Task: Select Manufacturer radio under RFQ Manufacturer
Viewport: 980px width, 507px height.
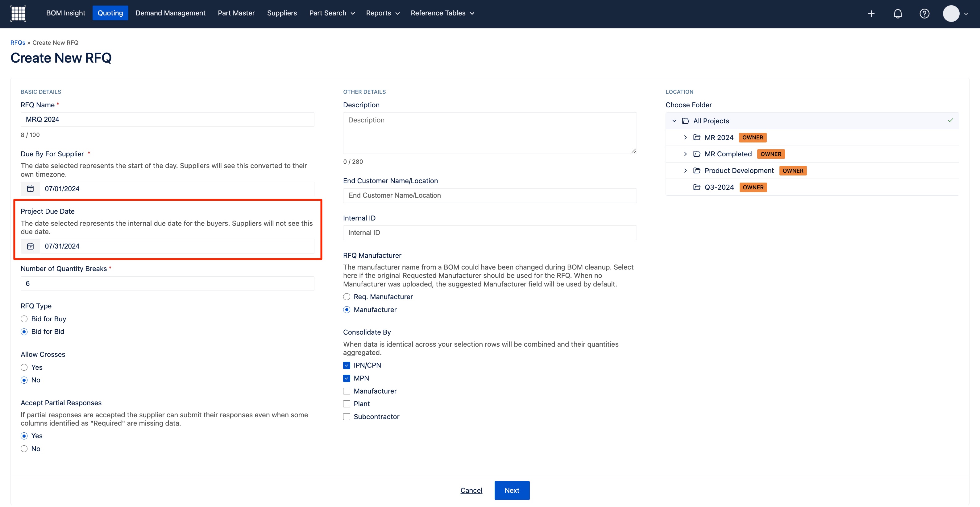Action: click(x=347, y=310)
